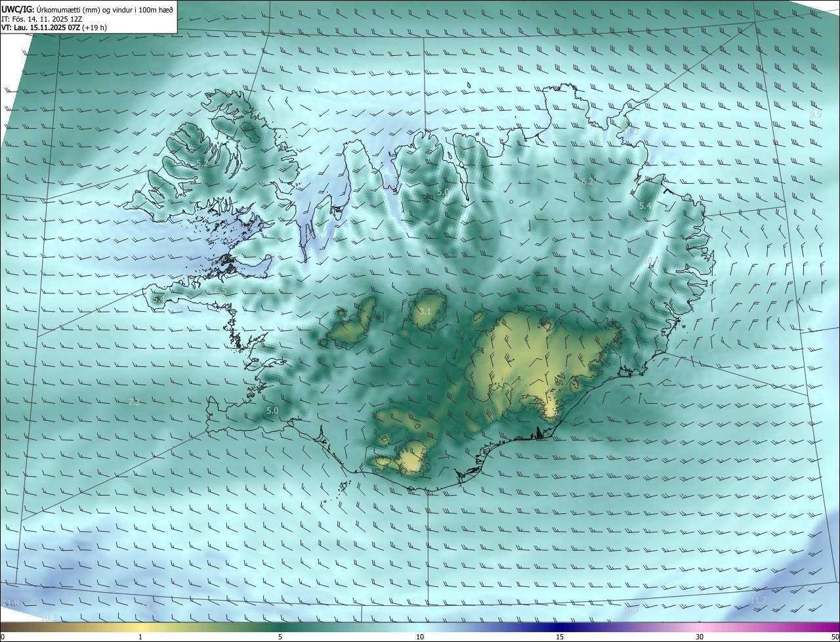Screen dimensions: 840x642
Task: Click the colorbar tick label 15
Action: click(x=560, y=637)
